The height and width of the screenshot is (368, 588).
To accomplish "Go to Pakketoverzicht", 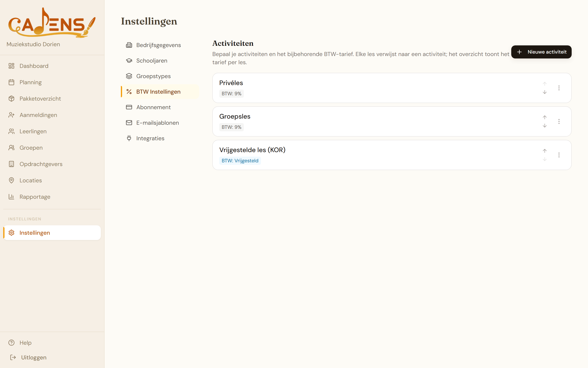I will click(x=52, y=99).
